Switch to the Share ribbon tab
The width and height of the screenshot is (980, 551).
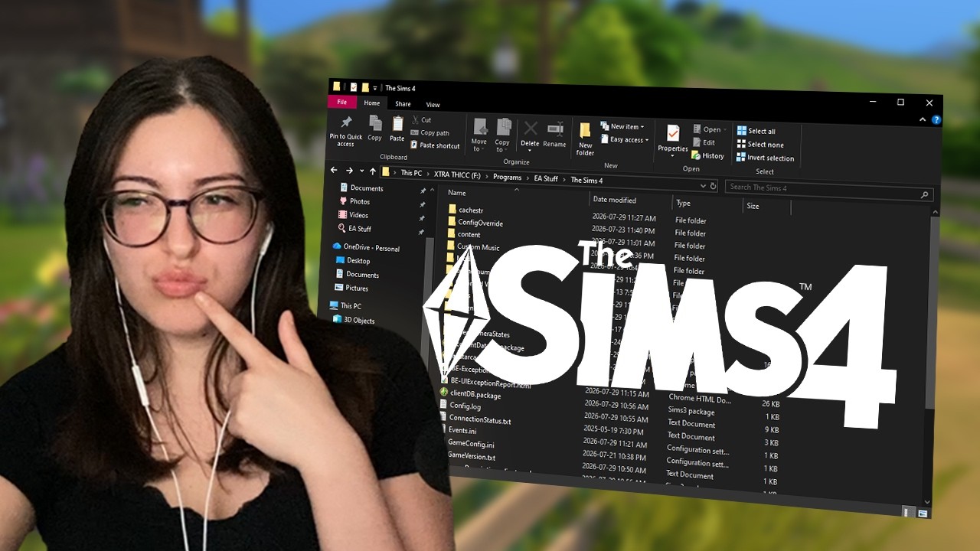pos(403,104)
